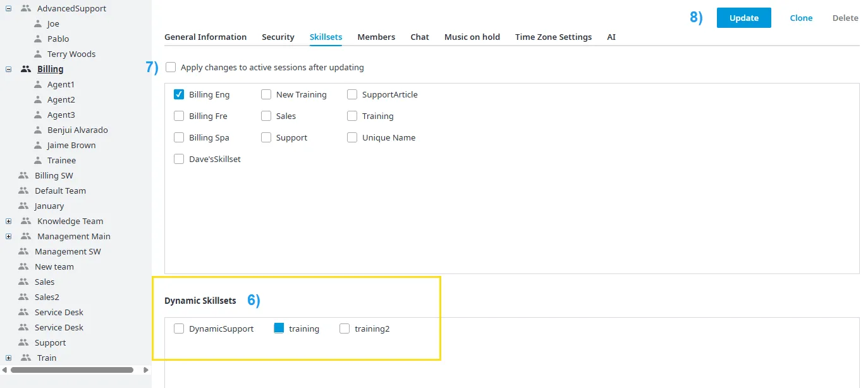868x388 pixels.
Task: Click the user icon beside Terry Woods
Action: [39, 54]
